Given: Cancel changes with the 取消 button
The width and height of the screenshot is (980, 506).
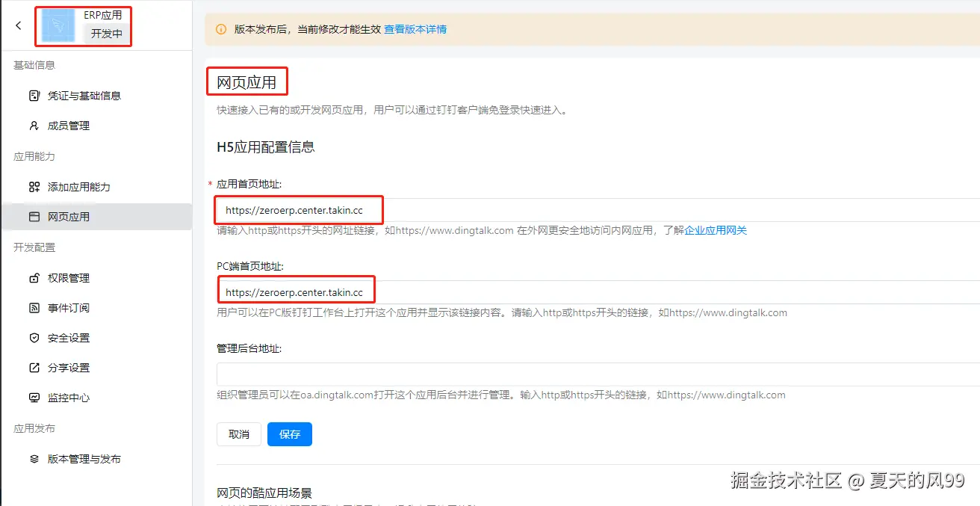Looking at the screenshot, I should click(x=238, y=434).
